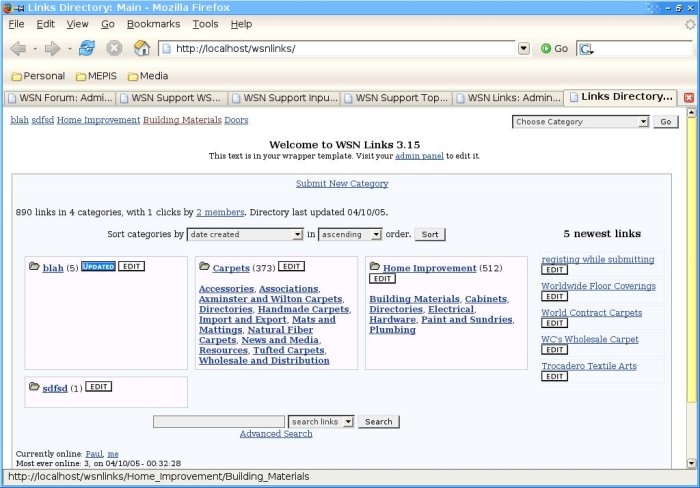Click the Carpets category folder icon
Viewport: 700px width, 488px height.
pyautogui.click(x=204, y=267)
